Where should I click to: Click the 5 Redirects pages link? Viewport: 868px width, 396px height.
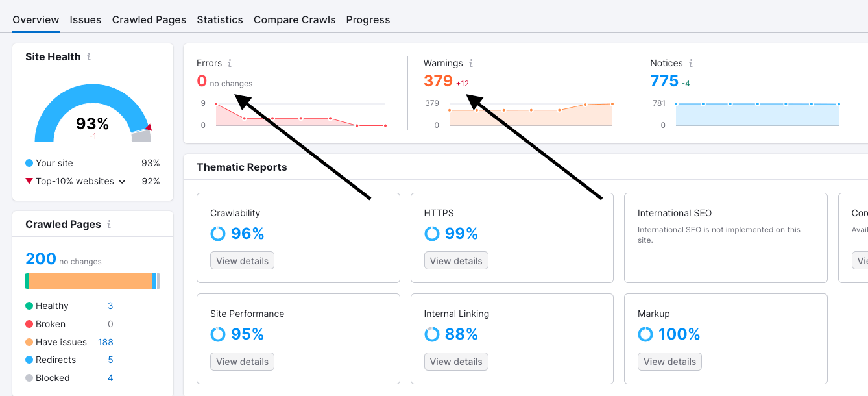110,360
